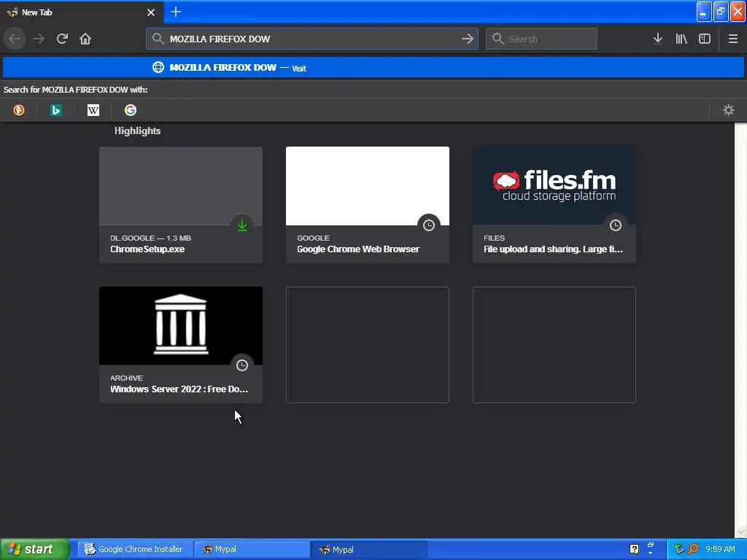Click the 'ChromeSetup.exe' title text

[147, 249]
